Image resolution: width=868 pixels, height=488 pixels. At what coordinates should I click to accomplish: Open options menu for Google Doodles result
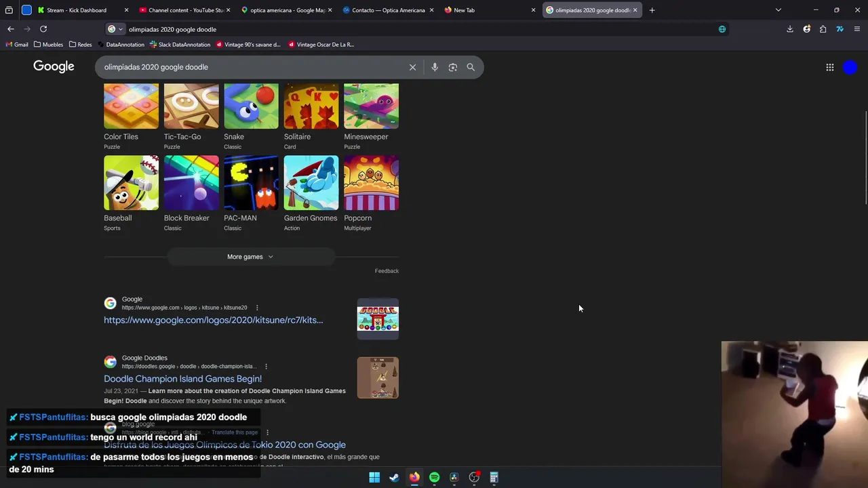click(x=266, y=367)
